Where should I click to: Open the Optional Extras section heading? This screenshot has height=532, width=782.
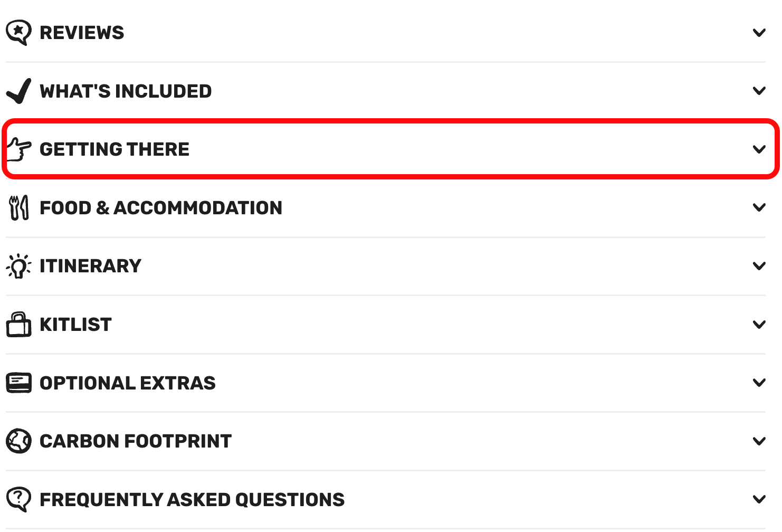[x=128, y=383]
